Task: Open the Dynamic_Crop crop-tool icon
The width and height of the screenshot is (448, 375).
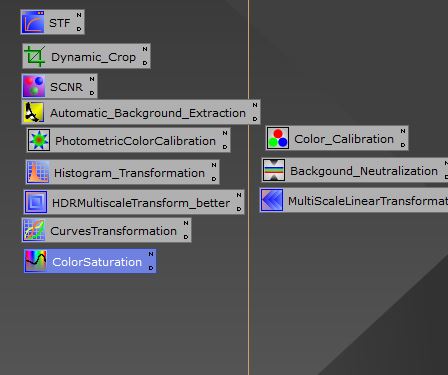Action: point(35,57)
